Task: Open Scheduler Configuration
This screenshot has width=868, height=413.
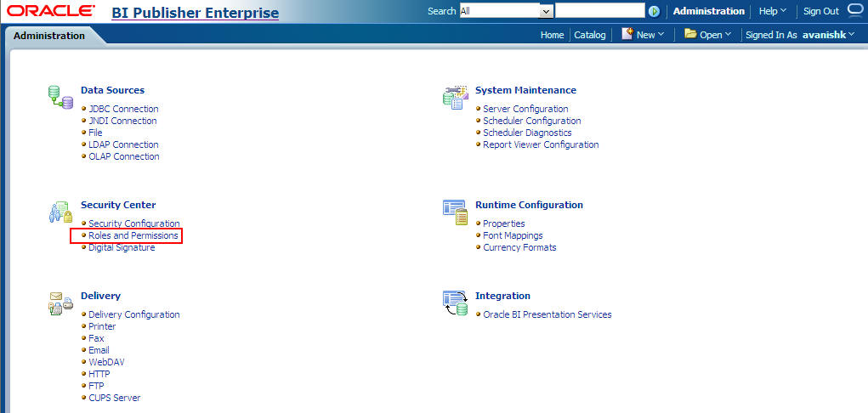Action: [532, 121]
